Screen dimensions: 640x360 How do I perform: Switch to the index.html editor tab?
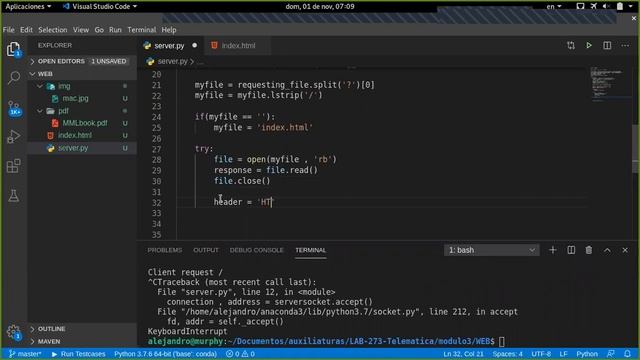[238, 45]
